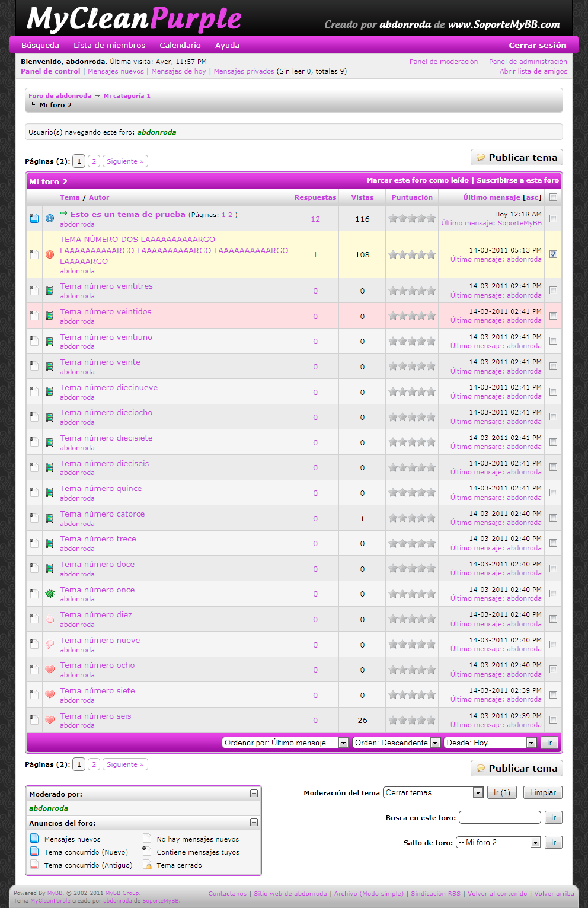The width and height of the screenshot is (588, 908).
Task: Uncheck the TEMA NÚMERO DOS thread checkbox
Action: pyautogui.click(x=553, y=254)
